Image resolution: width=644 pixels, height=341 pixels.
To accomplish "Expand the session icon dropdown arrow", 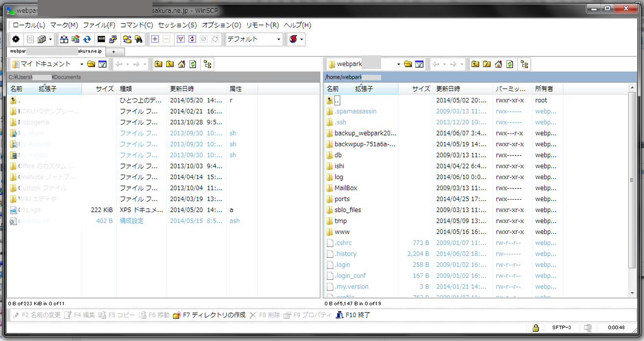I will click(x=302, y=39).
